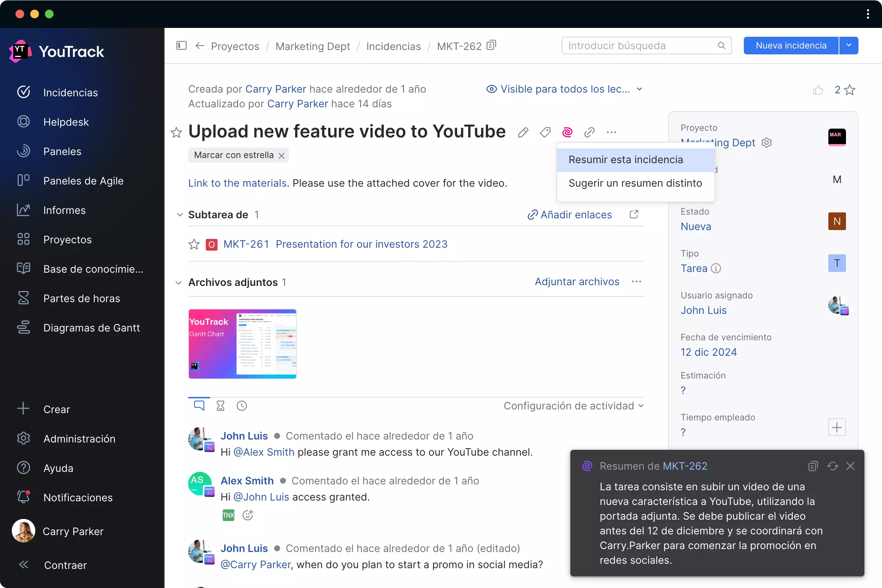Click Adjuntar archivos link

[577, 281]
